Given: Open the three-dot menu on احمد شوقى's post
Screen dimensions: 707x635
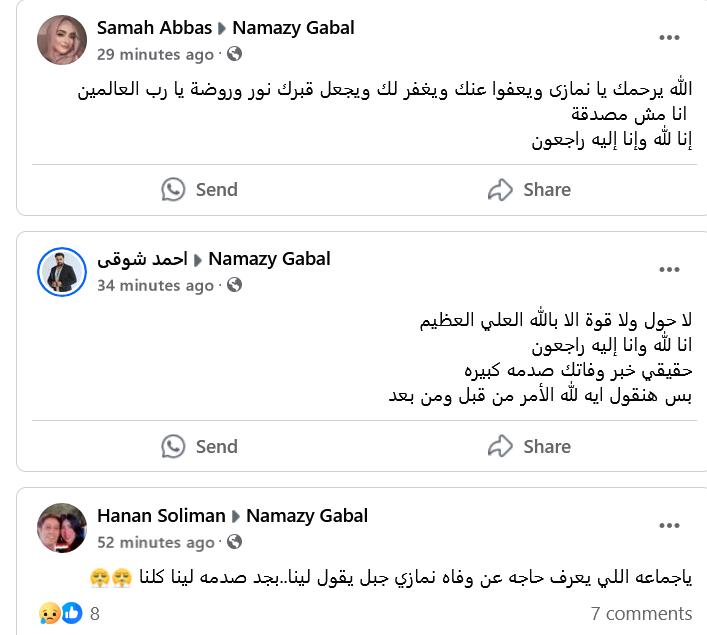Looking at the screenshot, I should click(x=669, y=270).
